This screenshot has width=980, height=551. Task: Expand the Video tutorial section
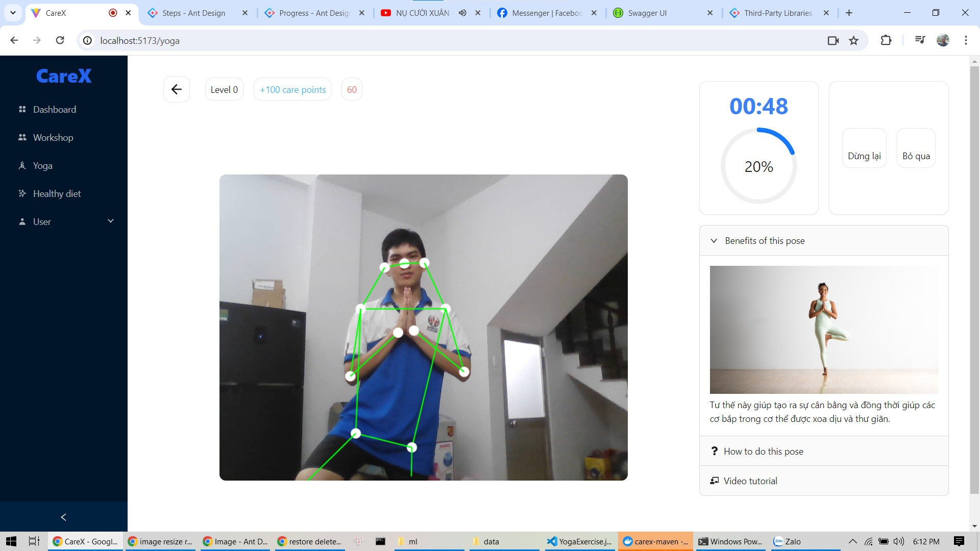(x=750, y=481)
